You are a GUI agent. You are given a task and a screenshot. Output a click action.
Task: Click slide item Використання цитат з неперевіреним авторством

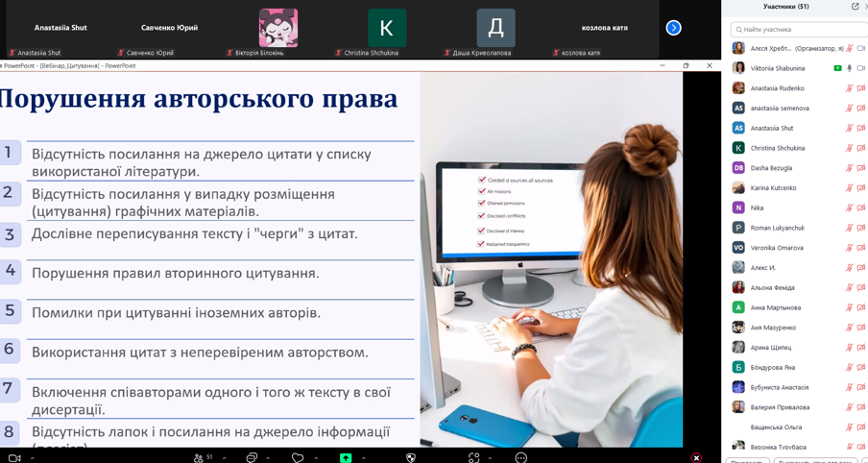coord(200,353)
